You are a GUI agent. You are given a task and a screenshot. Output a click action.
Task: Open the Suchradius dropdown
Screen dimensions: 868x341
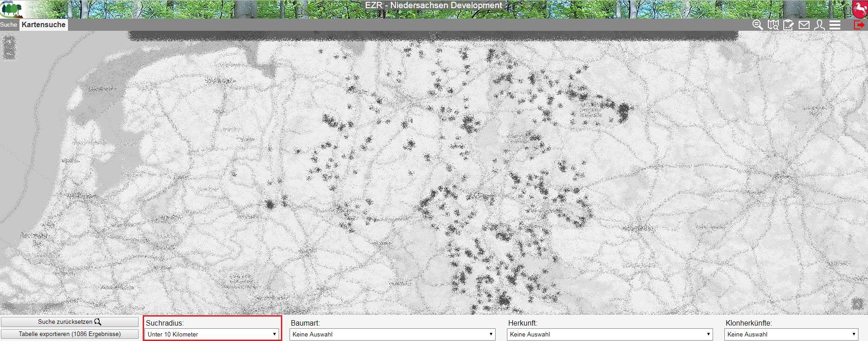[x=212, y=334]
